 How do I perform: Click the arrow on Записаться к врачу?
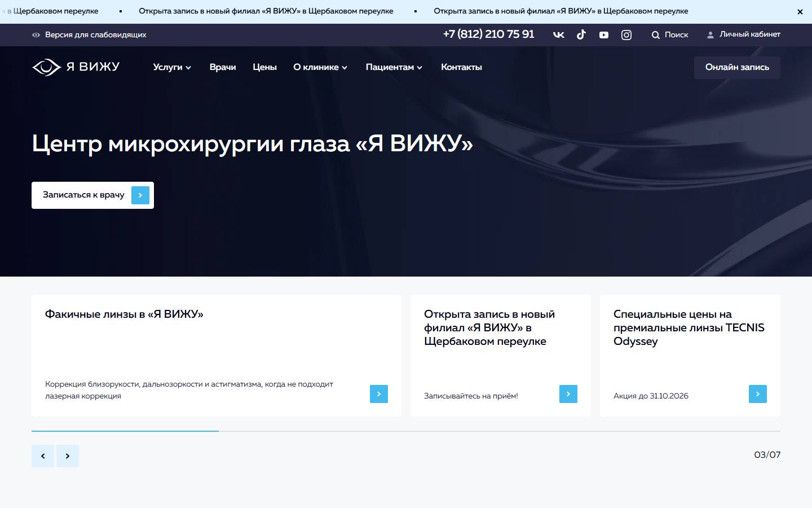(140, 195)
